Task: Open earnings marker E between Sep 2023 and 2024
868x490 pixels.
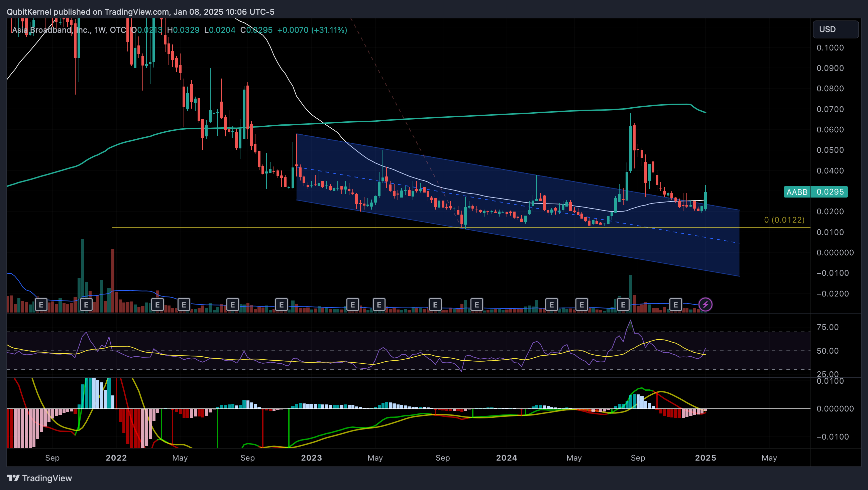Action: point(476,305)
